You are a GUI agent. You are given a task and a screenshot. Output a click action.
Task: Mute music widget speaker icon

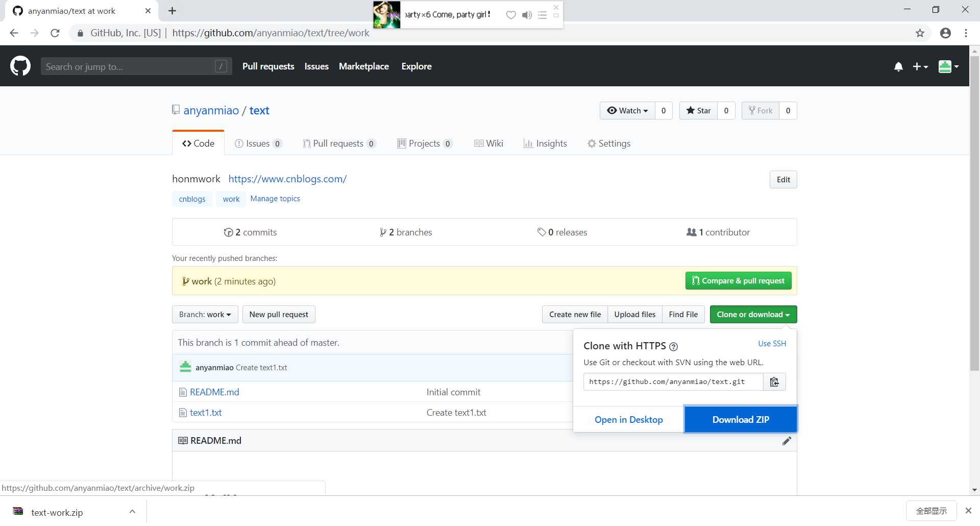click(x=527, y=15)
